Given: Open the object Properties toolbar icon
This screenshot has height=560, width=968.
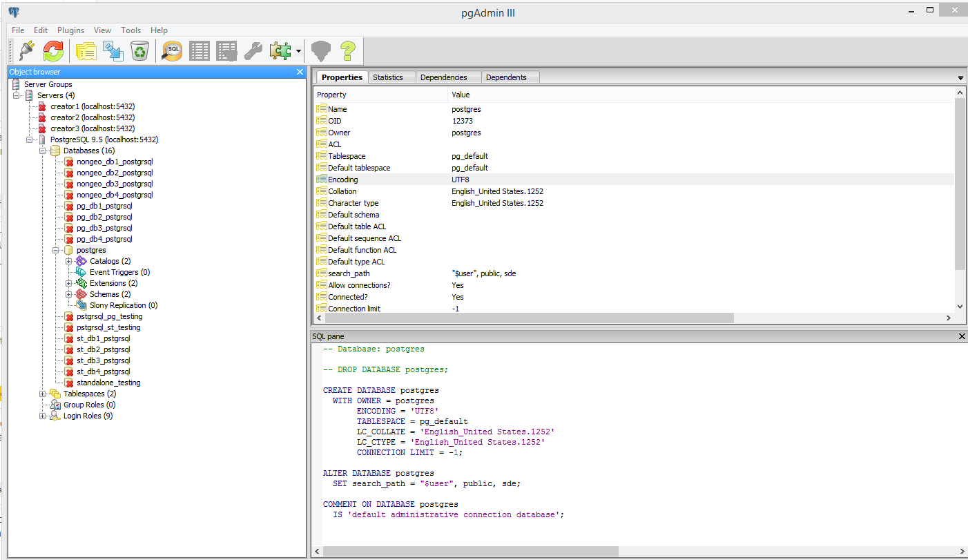Looking at the screenshot, I should coord(86,51).
